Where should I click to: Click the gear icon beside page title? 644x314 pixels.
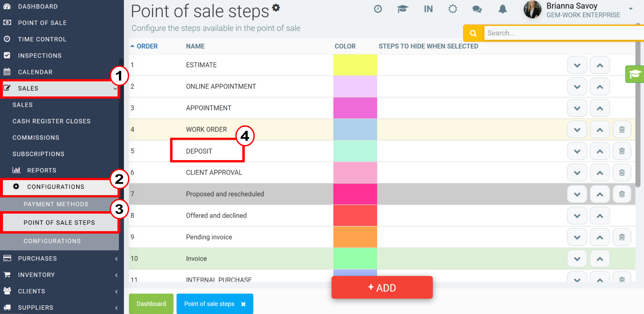click(276, 7)
